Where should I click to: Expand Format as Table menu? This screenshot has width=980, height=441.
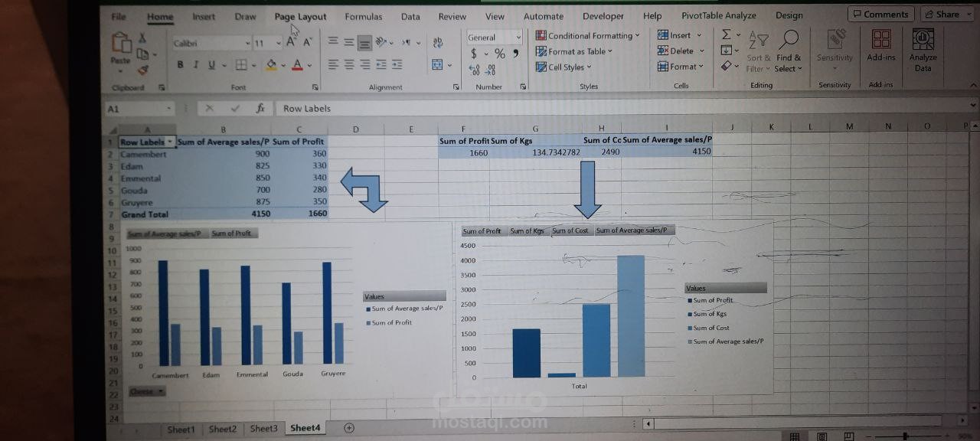pos(574,51)
